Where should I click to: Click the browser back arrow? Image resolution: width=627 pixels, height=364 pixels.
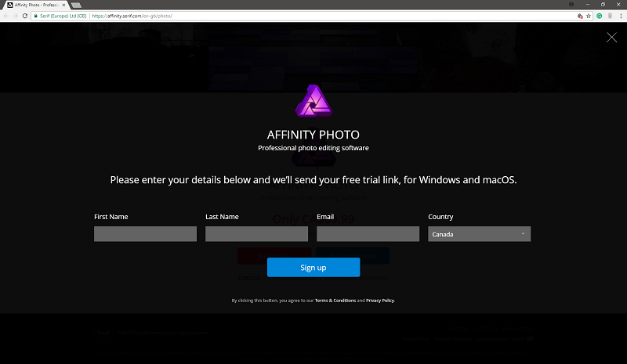(6, 16)
